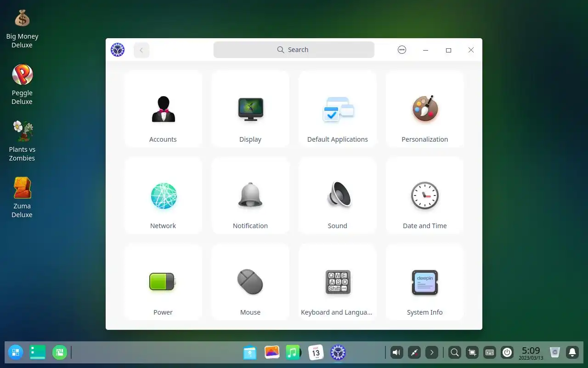This screenshot has width=588, height=368.
Task: Launch File Manager from the dock
Action: [249, 353]
